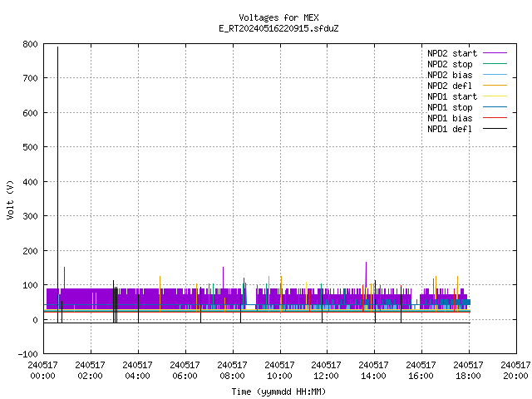Select the NPD2 start legend label

(x=452, y=53)
